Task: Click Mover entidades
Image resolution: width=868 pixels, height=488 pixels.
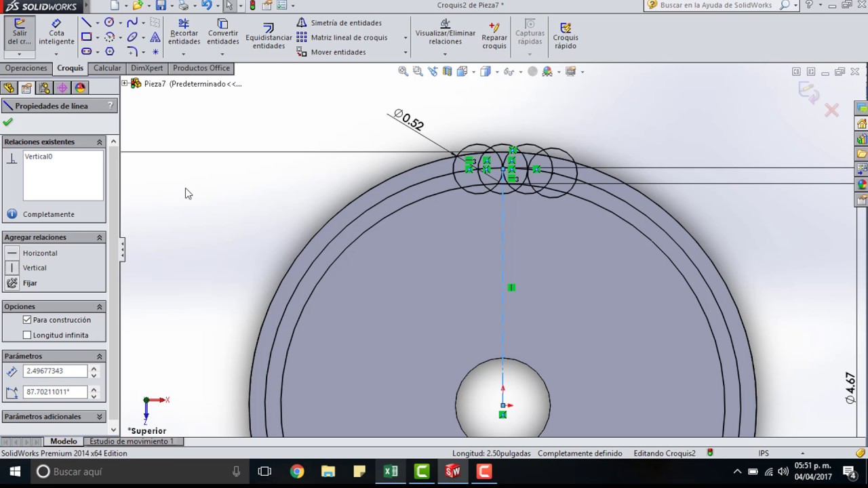Action: click(332, 52)
